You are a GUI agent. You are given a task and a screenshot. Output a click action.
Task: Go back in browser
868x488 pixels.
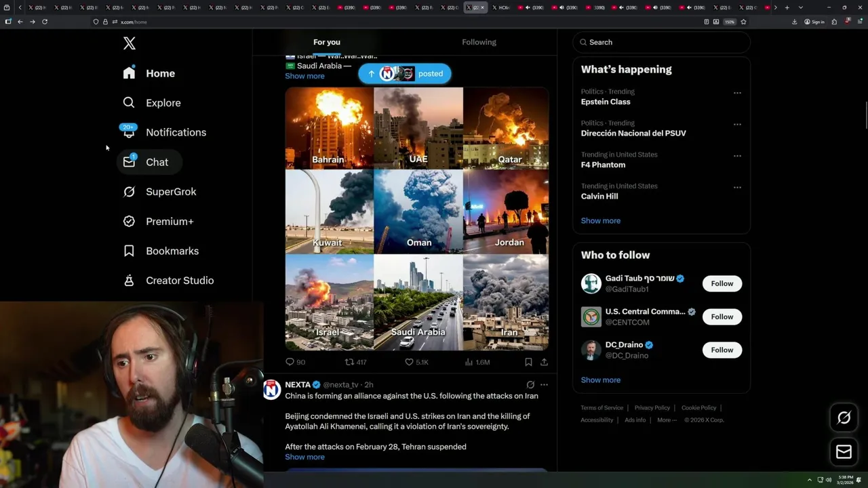pos(20,22)
